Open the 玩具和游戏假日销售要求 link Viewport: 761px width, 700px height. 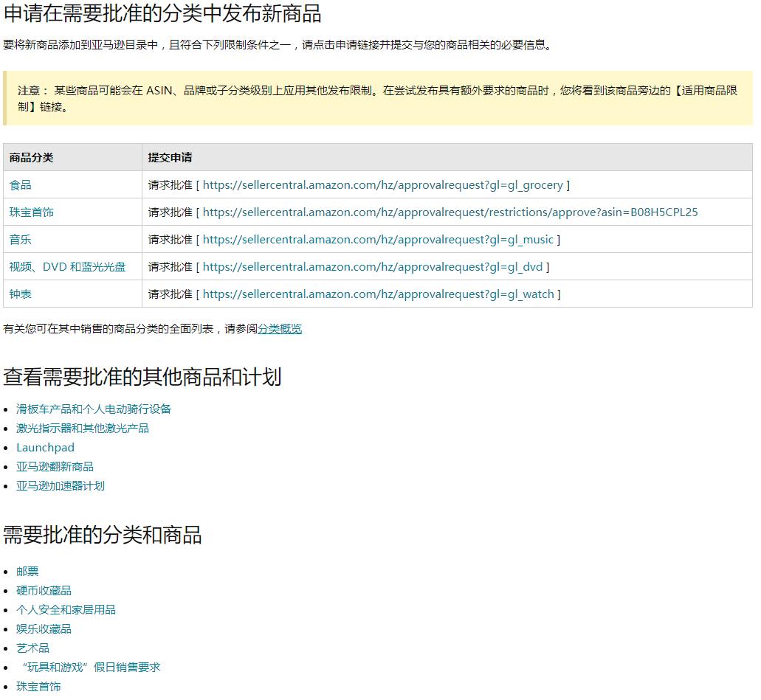87,668
